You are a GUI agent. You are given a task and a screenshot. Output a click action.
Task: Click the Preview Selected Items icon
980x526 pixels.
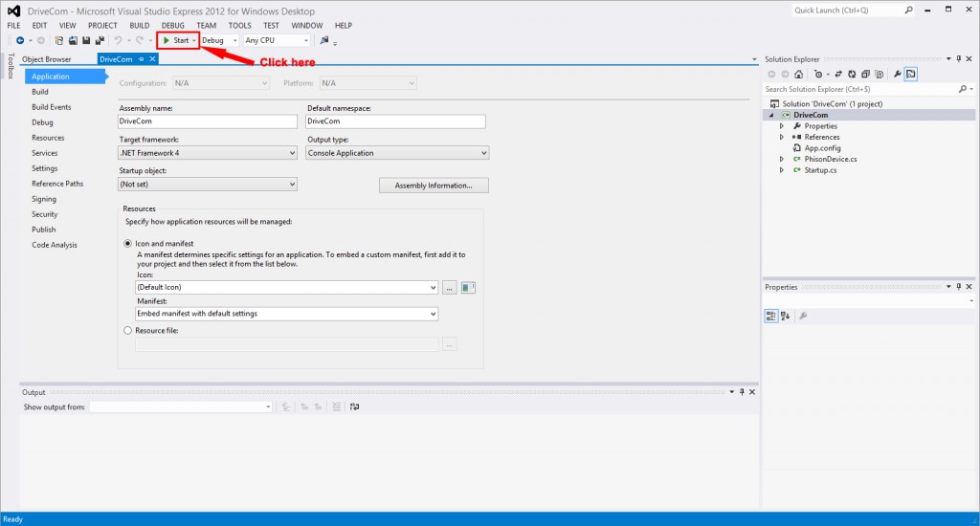pos(911,75)
